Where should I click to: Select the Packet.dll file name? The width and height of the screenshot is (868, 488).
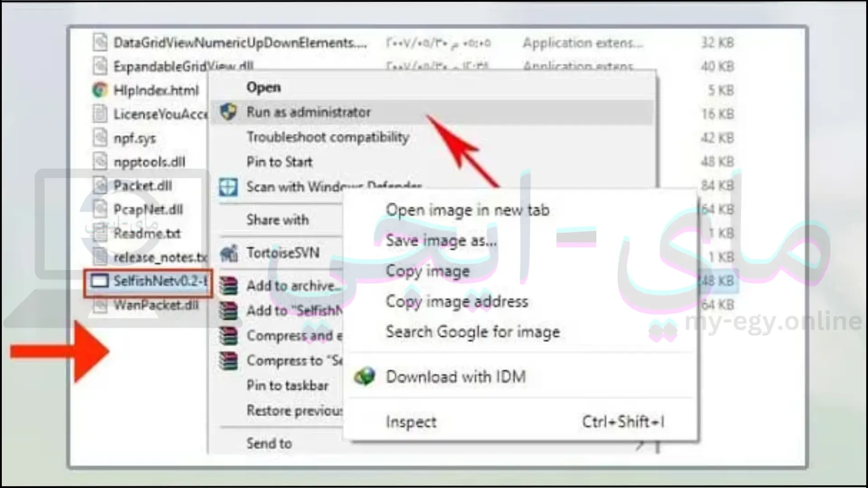click(143, 186)
